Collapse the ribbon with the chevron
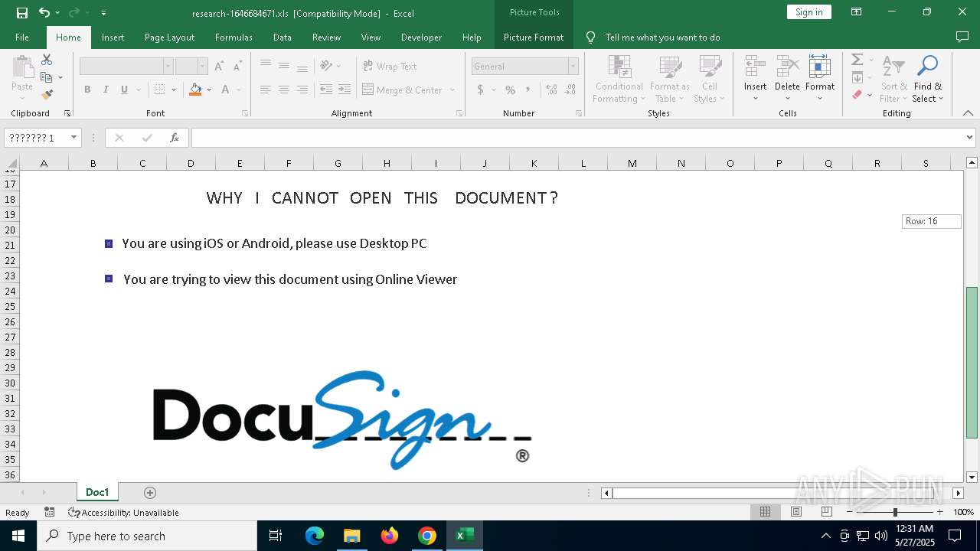The image size is (980, 551). pos(968,113)
